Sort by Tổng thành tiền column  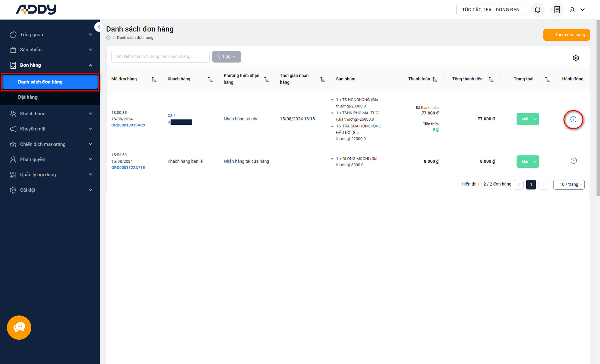pos(491,79)
